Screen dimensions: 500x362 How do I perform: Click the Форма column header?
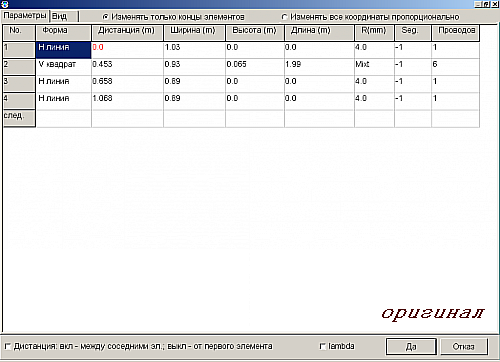63,33
